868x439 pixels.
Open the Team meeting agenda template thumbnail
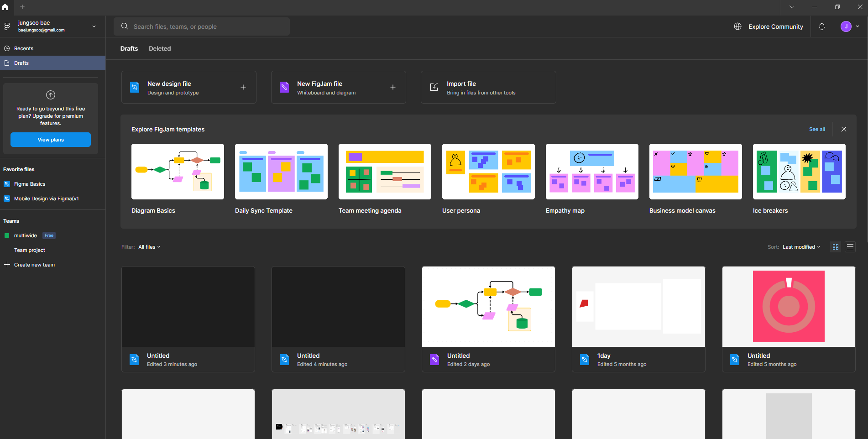pos(385,172)
